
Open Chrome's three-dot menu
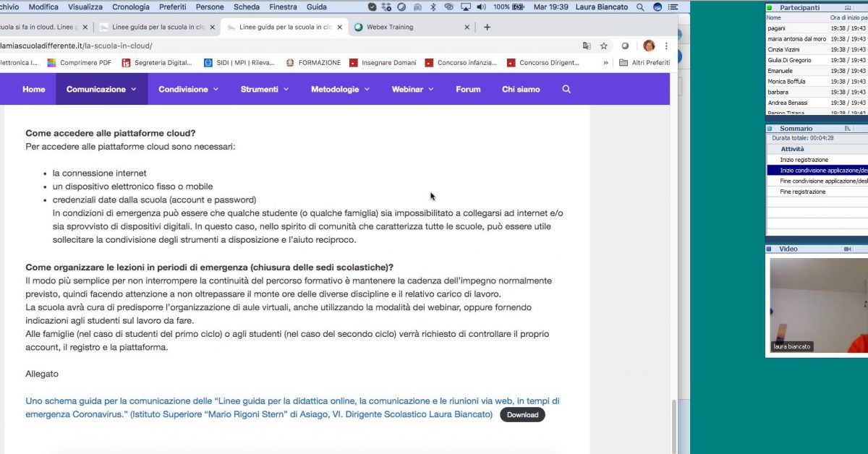point(667,46)
